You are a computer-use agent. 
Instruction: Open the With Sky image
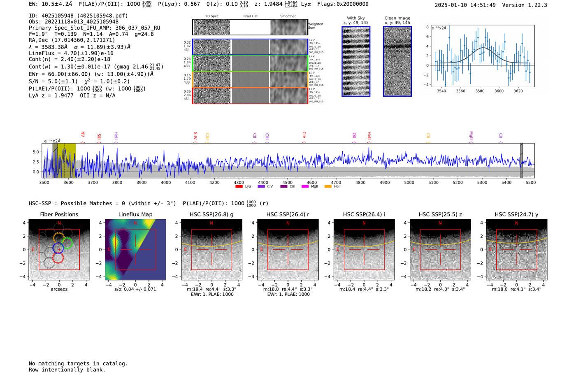coord(356,61)
